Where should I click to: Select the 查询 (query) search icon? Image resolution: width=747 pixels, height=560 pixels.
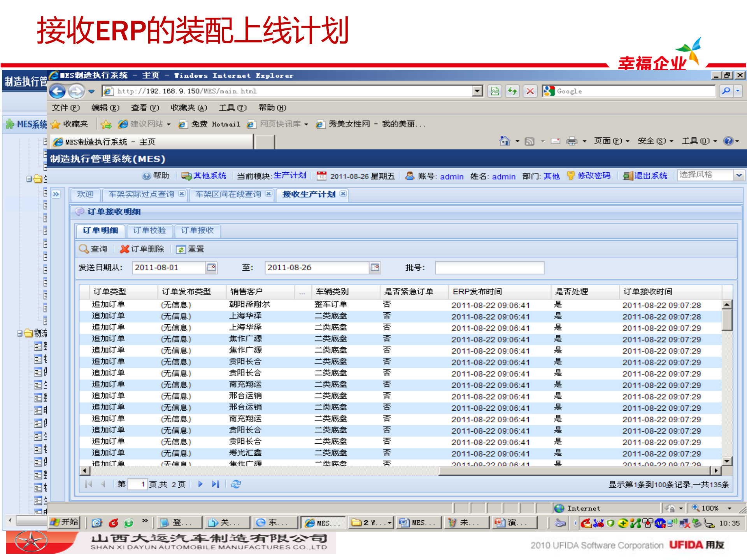[x=84, y=249]
